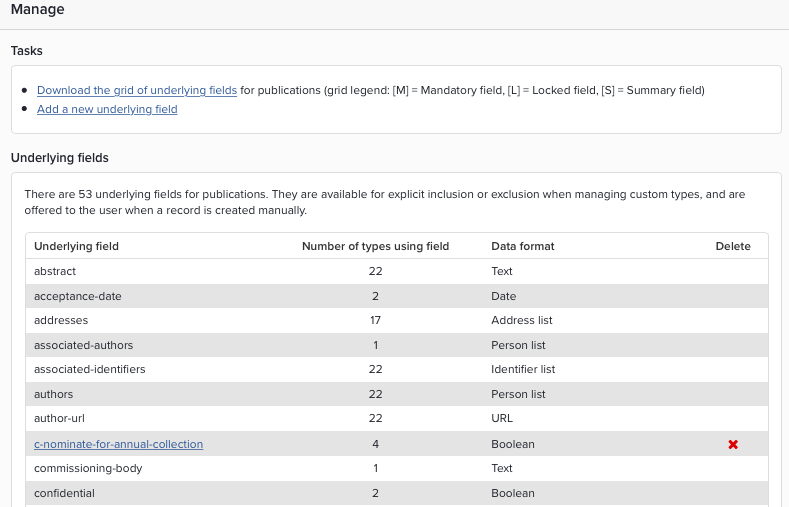
Task: Click the Manage page heading
Action: tap(37, 10)
